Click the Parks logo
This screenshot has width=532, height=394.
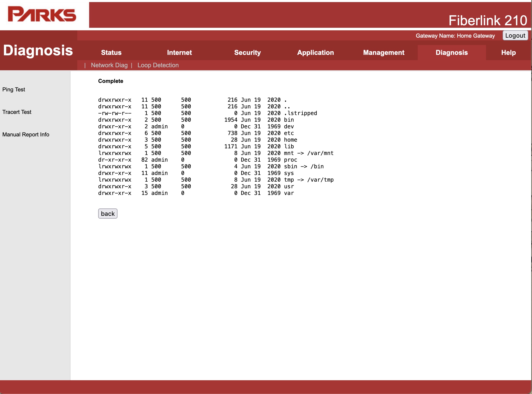coord(42,14)
